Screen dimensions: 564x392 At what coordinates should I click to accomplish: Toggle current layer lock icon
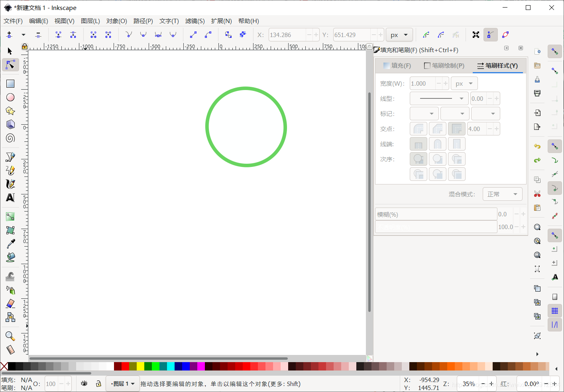click(98, 384)
